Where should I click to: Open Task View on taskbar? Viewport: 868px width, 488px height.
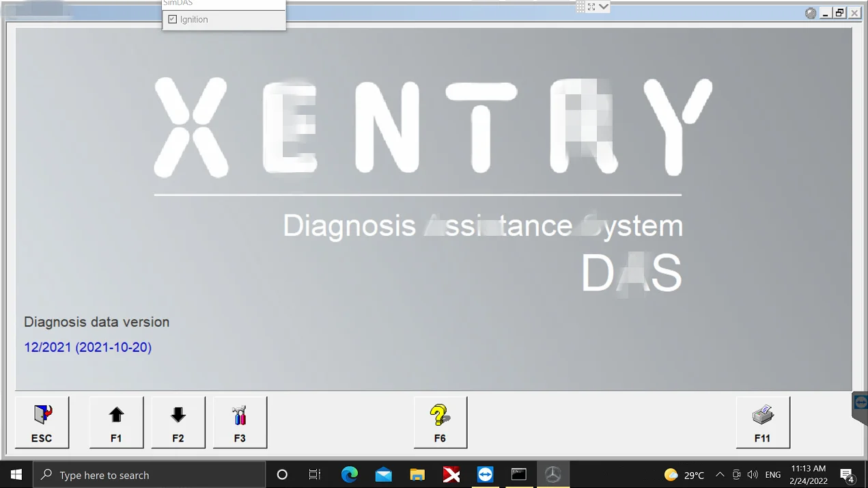click(x=315, y=474)
